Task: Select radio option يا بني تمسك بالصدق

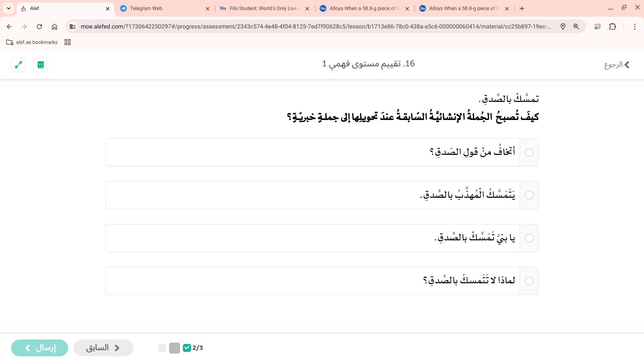Action: coord(529,238)
